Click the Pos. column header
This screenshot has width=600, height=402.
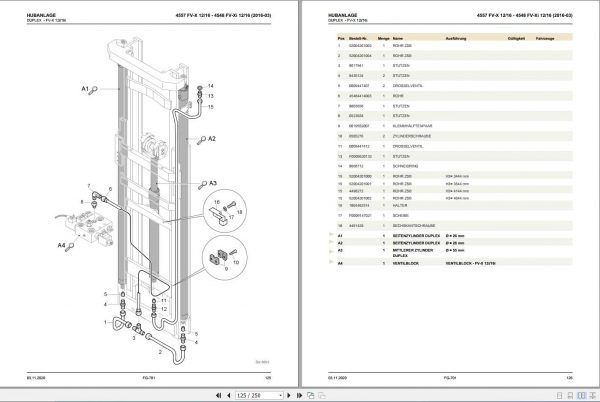(341, 38)
